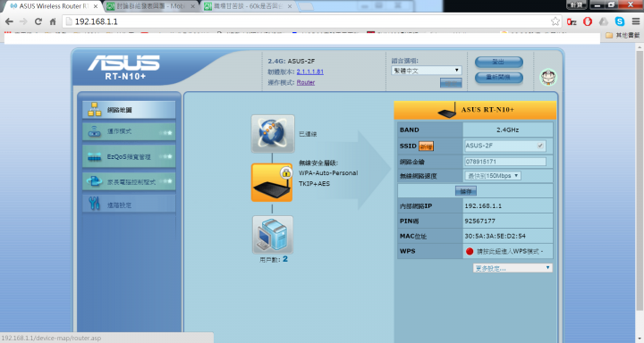Click the Opera extension icon
This screenshot has height=343, width=644.
[x=588, y=21]
